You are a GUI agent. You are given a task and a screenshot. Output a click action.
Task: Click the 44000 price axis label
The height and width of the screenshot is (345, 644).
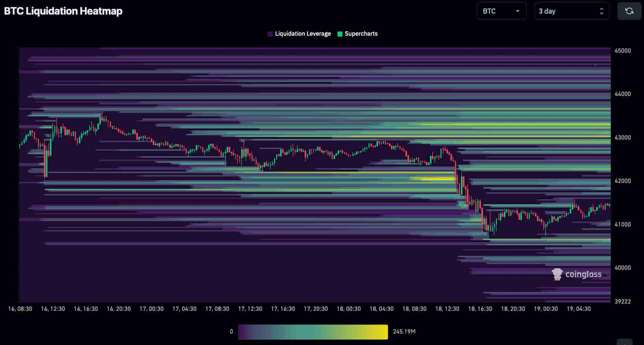622,94
